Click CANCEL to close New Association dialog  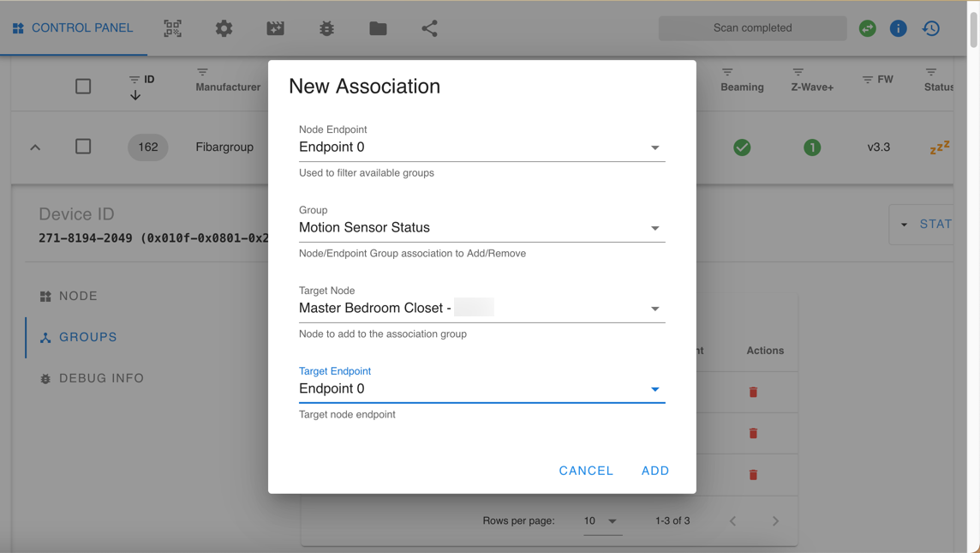586,470
